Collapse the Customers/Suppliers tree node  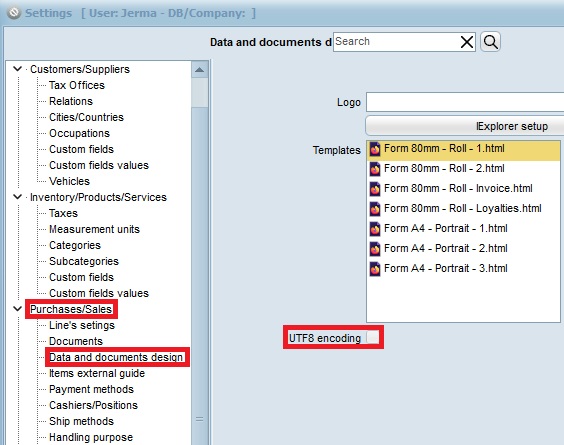click(x=17, y=68)
